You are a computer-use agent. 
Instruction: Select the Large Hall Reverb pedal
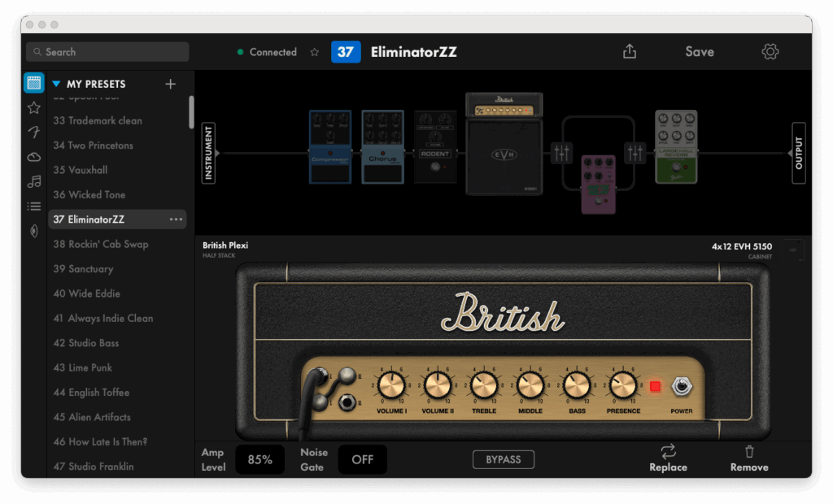(676, 147)
